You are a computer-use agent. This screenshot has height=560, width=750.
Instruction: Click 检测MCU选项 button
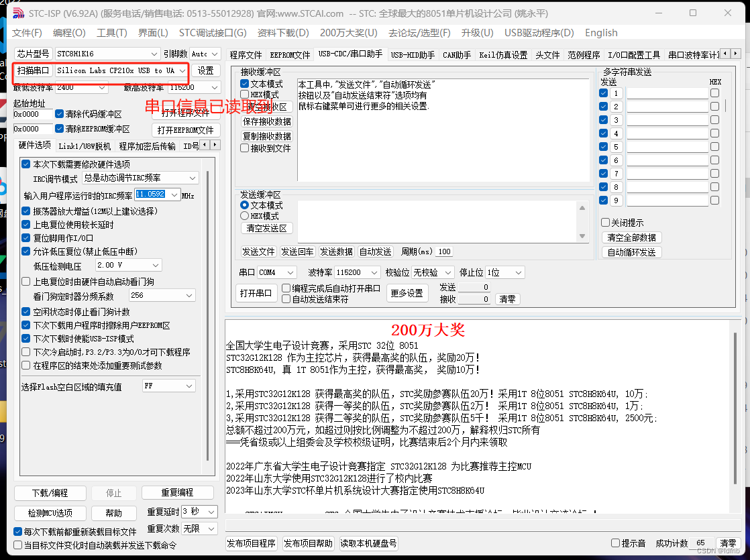(50, 513)
